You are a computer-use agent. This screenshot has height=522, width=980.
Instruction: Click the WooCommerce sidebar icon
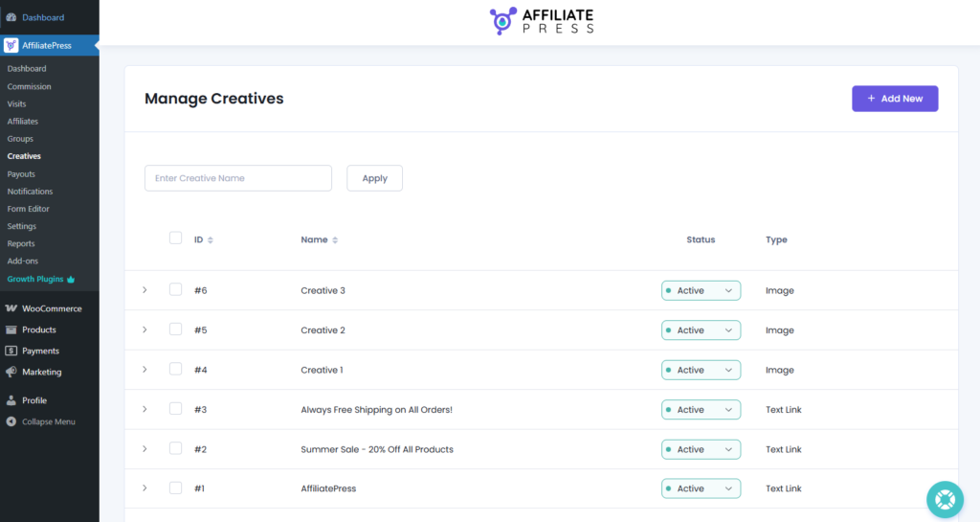[x=11, y=308]
